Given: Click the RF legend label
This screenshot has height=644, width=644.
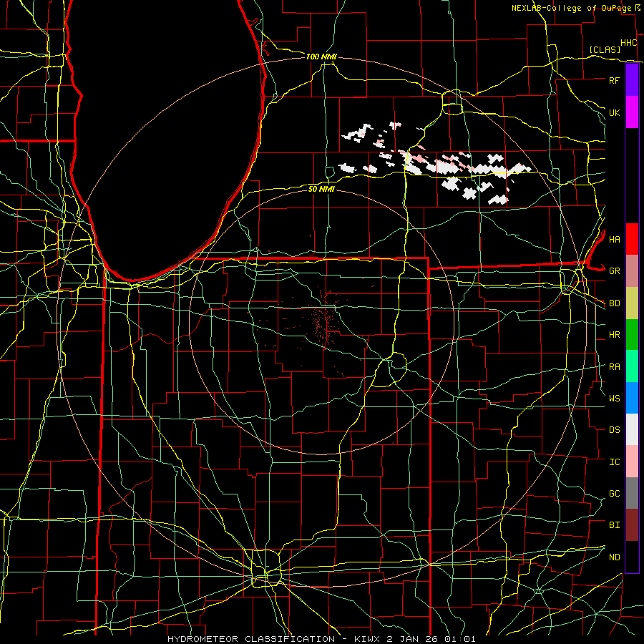Looking at the screenshot, I should point(614,80).
